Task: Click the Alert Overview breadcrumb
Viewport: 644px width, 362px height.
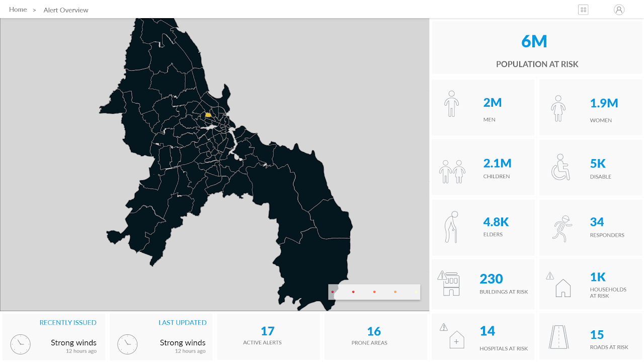Action: tap(66, 10)
